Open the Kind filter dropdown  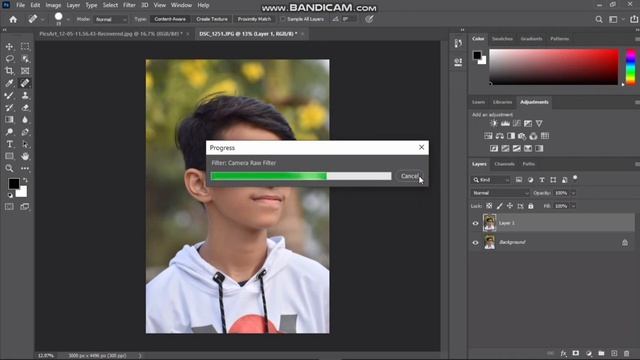point(491,180)
